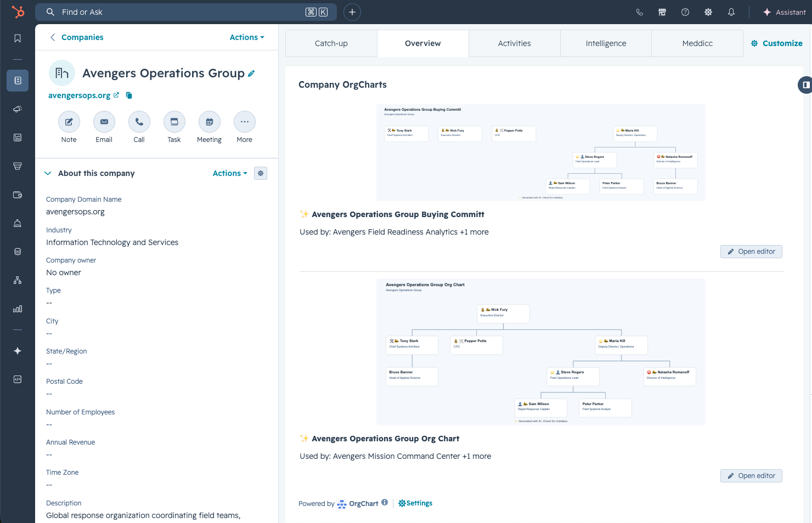Click the Company Domain Name value avengersops.org
Screen dimensions: 812x523
click(75, 212)
